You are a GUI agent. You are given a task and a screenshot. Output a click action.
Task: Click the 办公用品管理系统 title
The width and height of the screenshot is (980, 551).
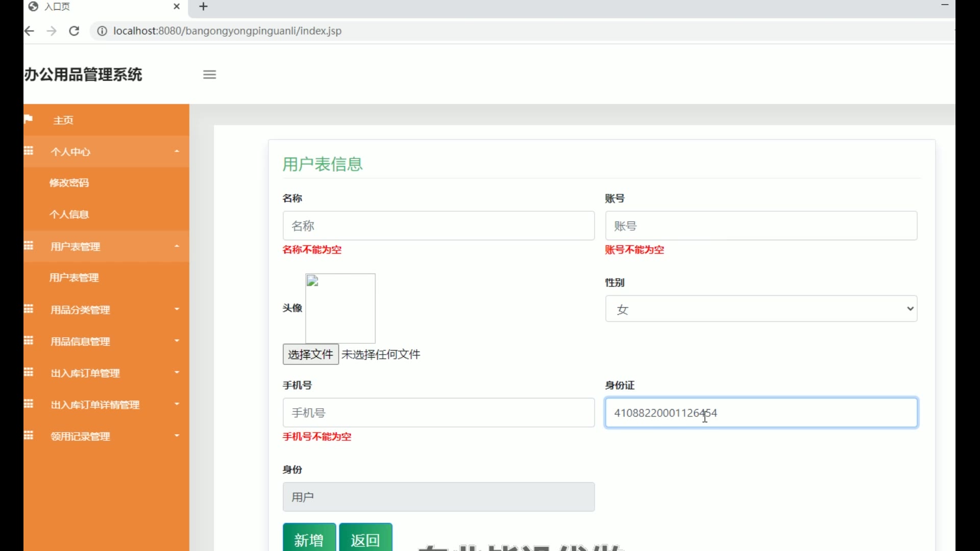(x=83, y=74)
